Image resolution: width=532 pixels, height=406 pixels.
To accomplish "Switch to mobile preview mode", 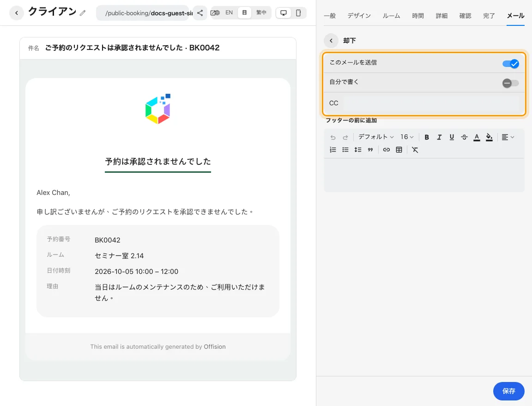I will (298, 13).
